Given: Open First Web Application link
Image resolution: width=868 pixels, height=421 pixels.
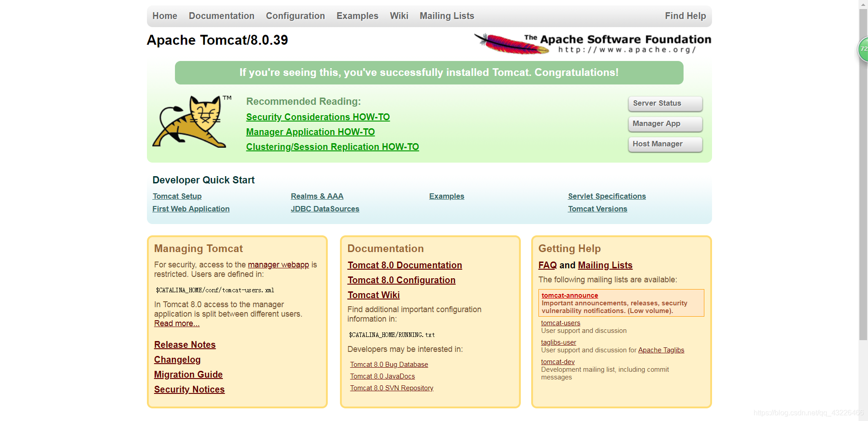Looking at the screenshot, I should click(191, 209).
